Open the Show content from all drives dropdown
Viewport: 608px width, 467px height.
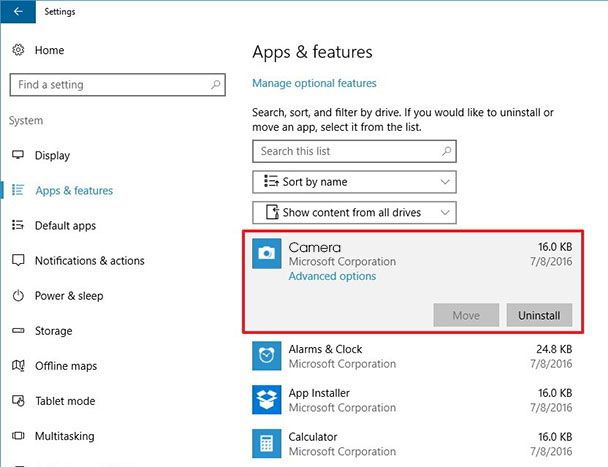click(354, 213)
